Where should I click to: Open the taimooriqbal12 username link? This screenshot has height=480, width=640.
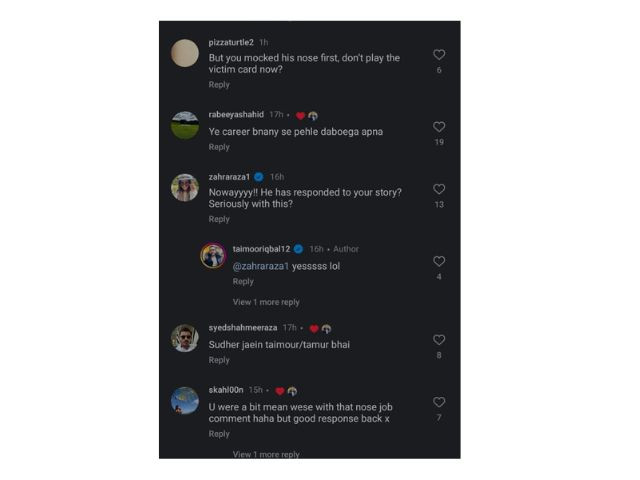(261, 249)
